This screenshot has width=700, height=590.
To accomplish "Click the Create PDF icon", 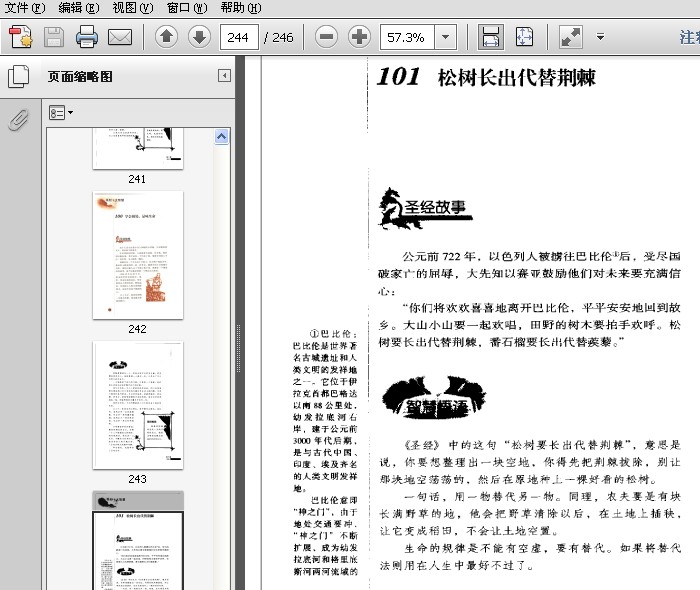I will 20,38.
